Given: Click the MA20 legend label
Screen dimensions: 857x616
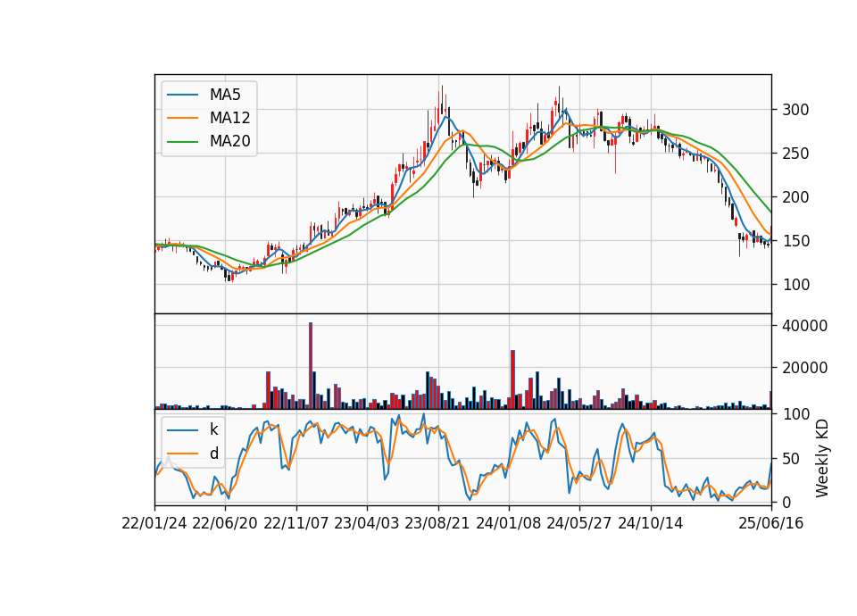Looking at the screenshot, I should (229, 141).
